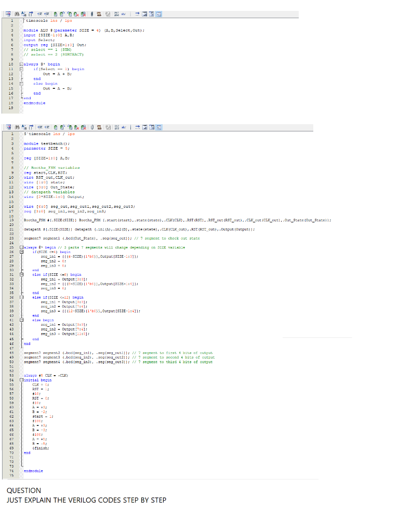Click 'endmodule' at testbench line 74
This screenshot has width=412, height=532.
click(x=33, y=471)
